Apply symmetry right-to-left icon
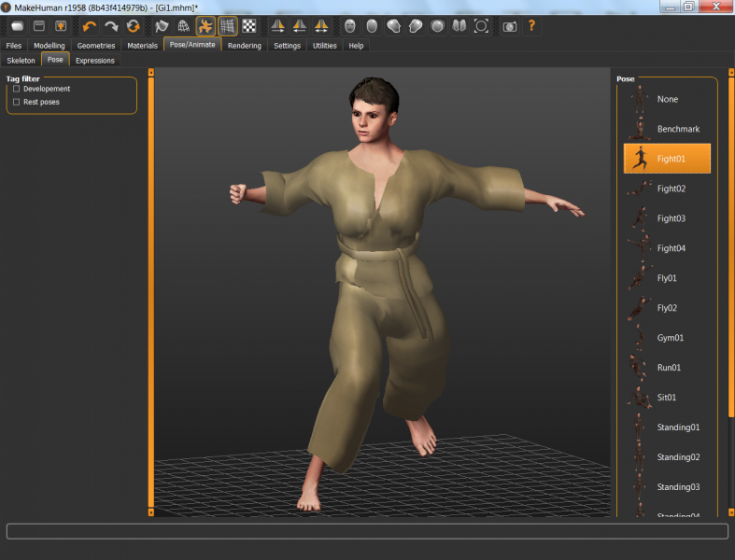This screenshot has width=735, height=560. (x=277, y=26)
